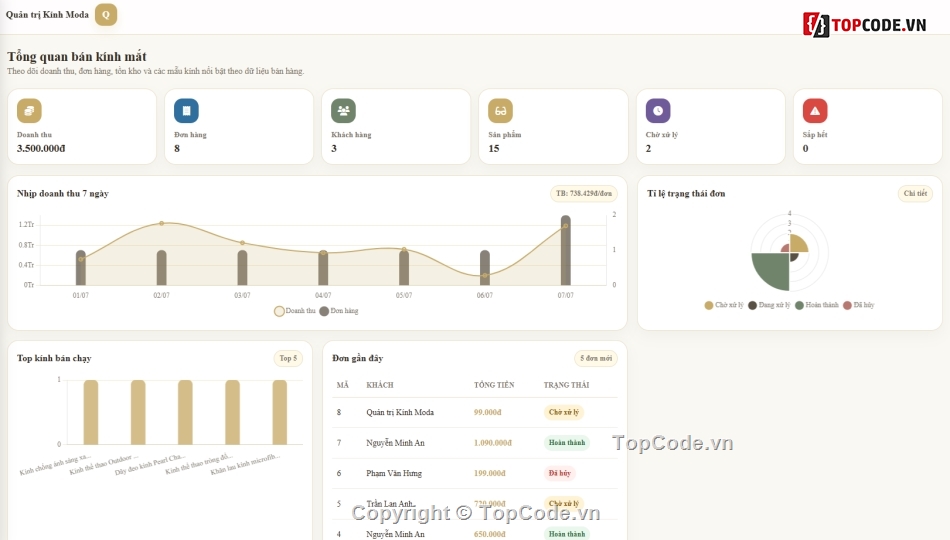This screenshot has width=950, height=540.
Task: Toggle Chờ xử lý legend in status chart
Action: (x=724, y=305)
